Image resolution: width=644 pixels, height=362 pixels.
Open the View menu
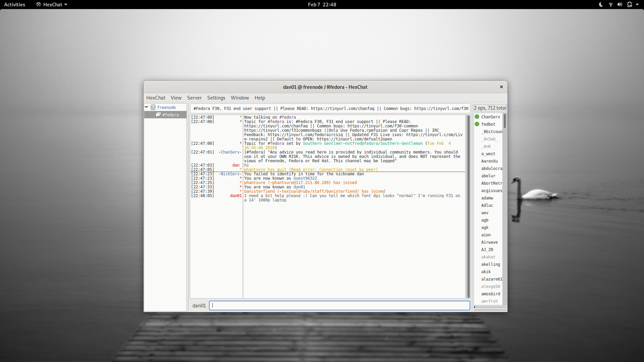point(176,98)
